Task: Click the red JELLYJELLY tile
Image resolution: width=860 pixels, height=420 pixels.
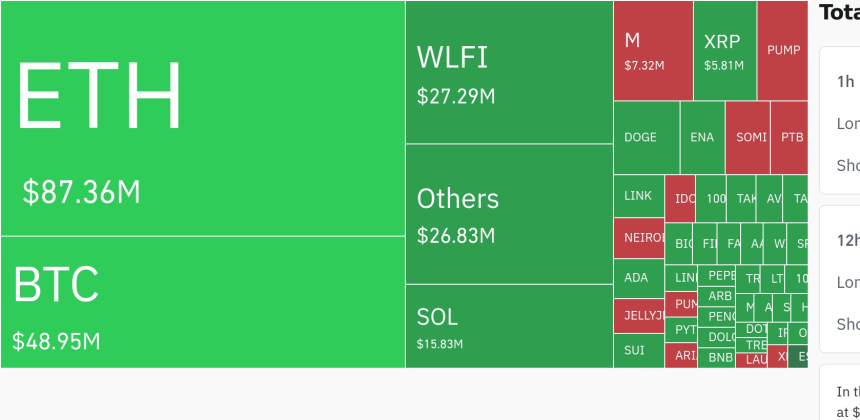Action: click(x=638, y=315)
